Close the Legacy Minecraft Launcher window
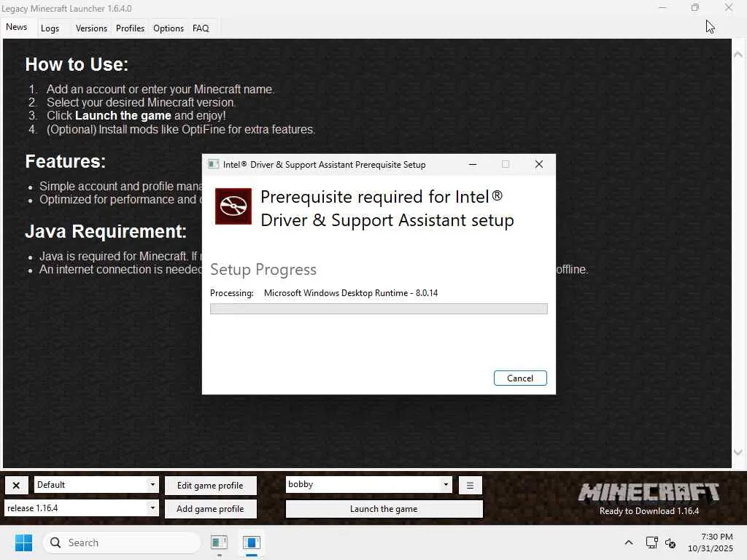The image size is (747, 560). tap(729, 7)
